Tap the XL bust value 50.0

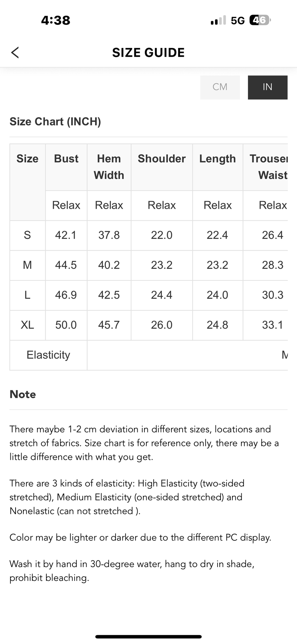coord(66,325)
